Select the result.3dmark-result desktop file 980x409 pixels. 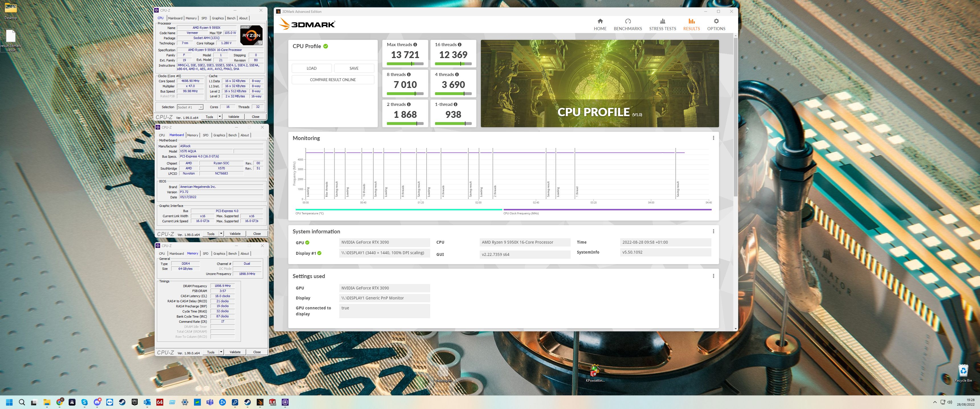tap(11, 41)
